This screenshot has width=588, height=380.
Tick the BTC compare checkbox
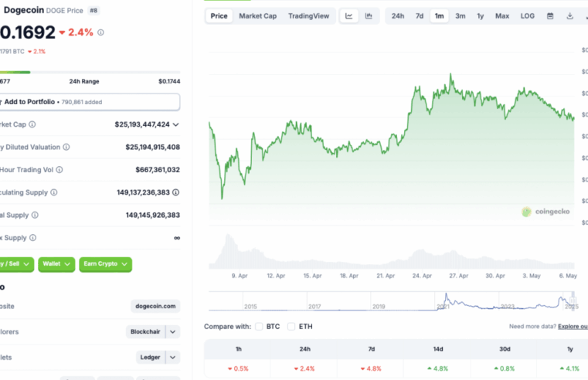click(259, 327)
